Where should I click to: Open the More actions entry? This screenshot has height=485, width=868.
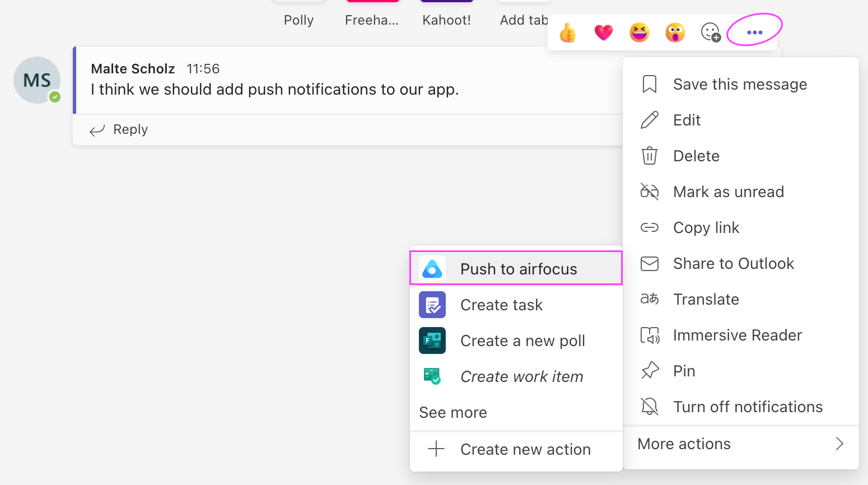coord(741,444)
